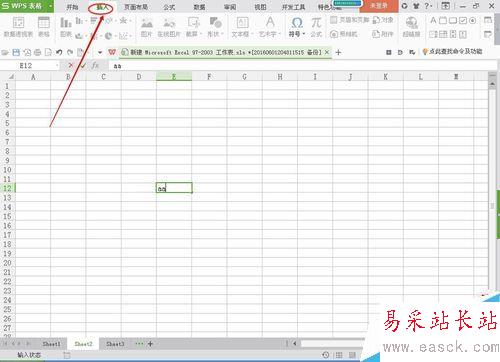Insert a PivotTable (数据透视表)
The image size is (500, 362).
pyautogui.click(x=18, y=27)
